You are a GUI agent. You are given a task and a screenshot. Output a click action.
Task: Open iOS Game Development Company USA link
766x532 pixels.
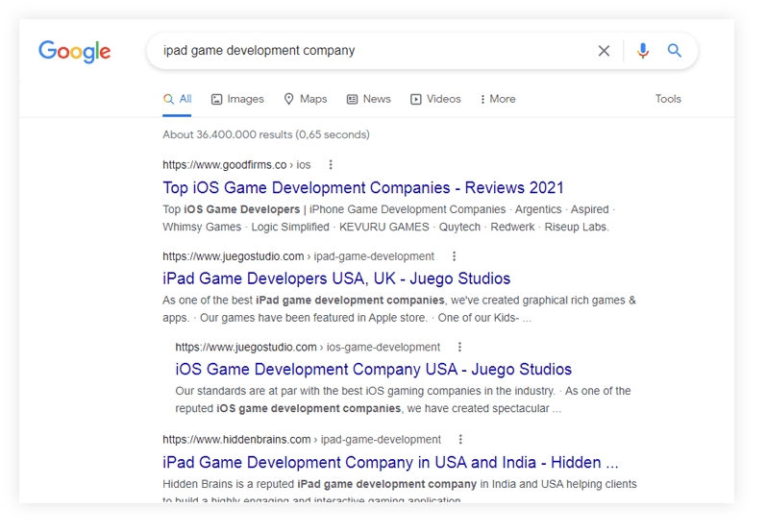pyautogui.click(x=373, y=370)
